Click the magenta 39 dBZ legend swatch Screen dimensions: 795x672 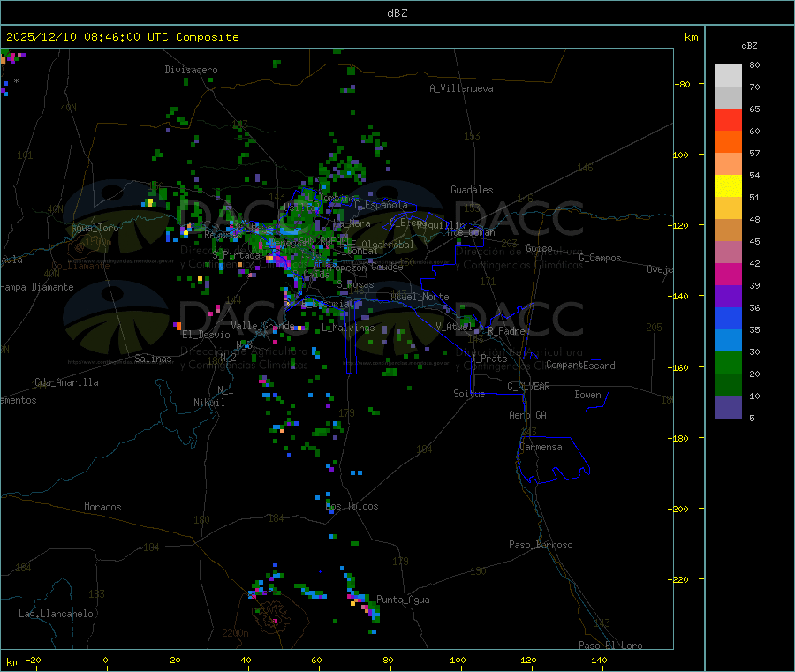click(x=728, y=274)
